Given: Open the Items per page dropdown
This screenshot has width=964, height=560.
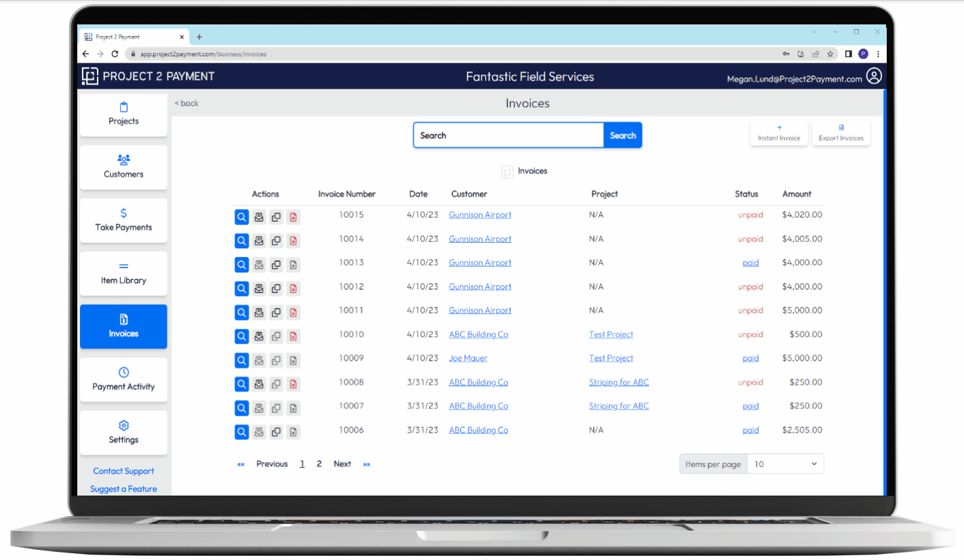Looking at the screenshot, I should [x=785, y=464].
